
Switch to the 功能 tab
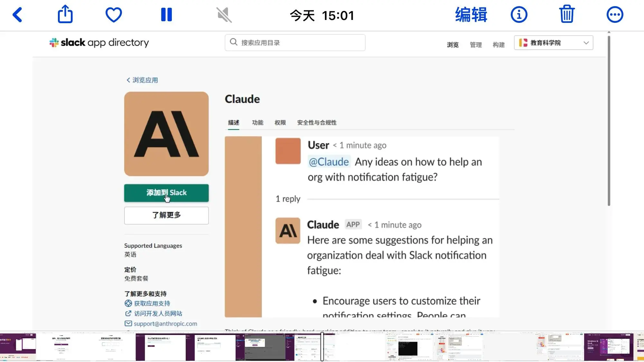click(x=257, y=123)
